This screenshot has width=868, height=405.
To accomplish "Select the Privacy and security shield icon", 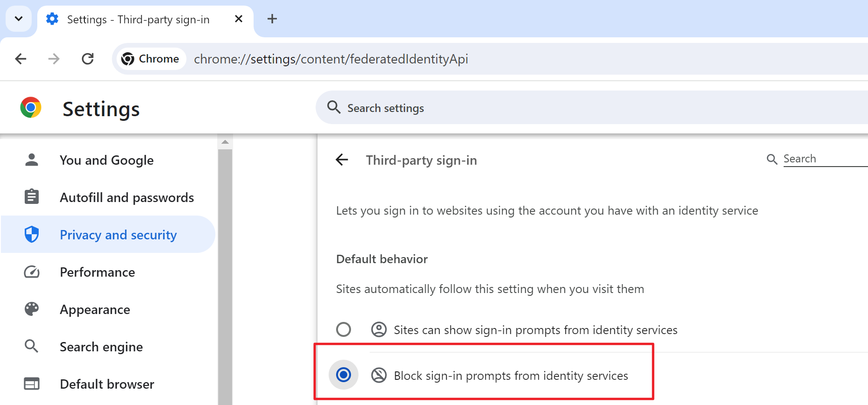I will click(31, 234).
